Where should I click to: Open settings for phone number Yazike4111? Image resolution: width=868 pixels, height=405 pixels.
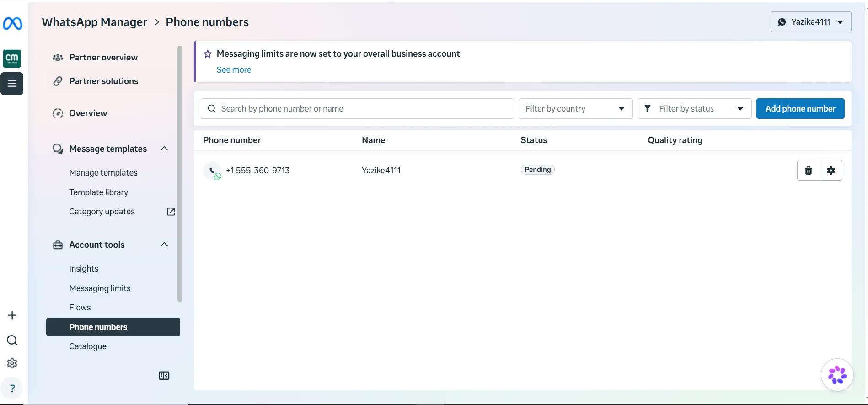click(831, 171)
